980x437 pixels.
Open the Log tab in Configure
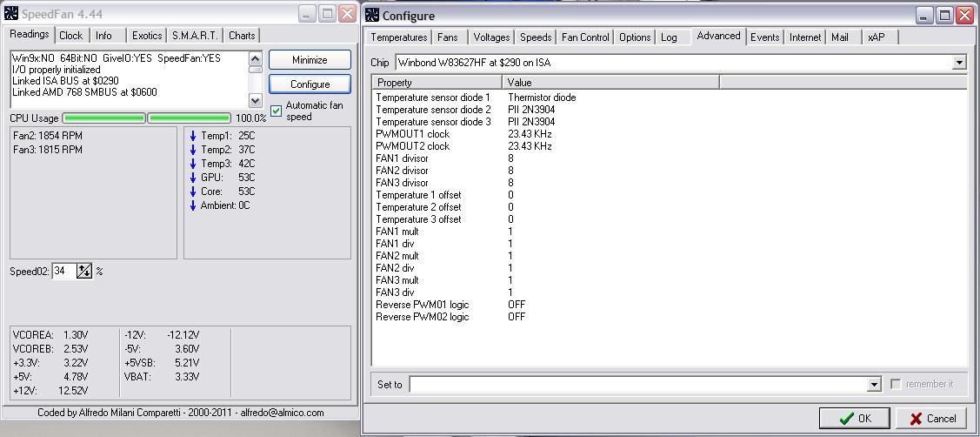(x=669, y=37)
